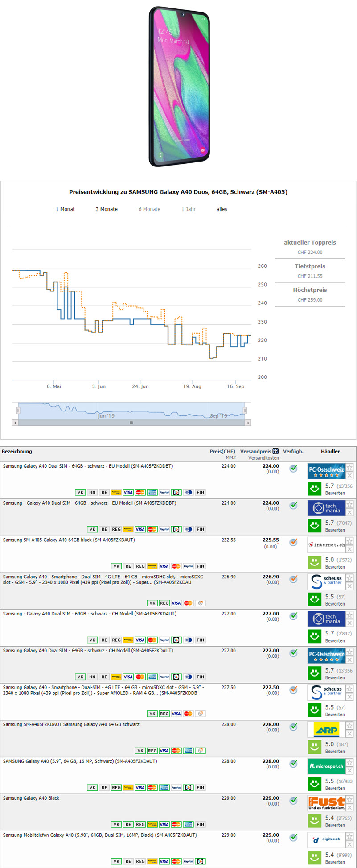Click the digitec.ch dealer logo

coord(326,840)
